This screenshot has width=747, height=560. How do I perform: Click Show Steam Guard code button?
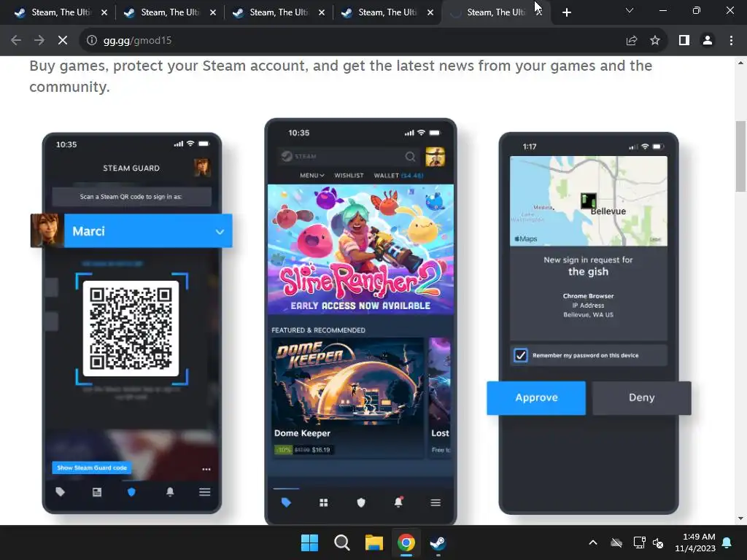(x=92, y=467)
